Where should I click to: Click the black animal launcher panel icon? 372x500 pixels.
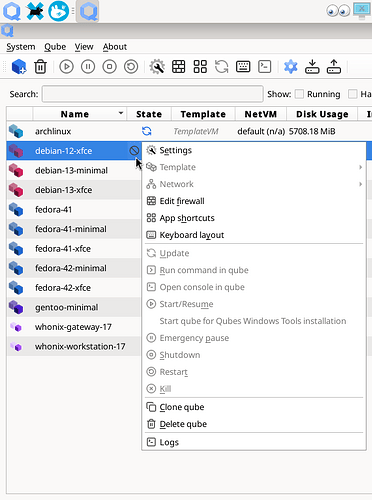tap(35, 11)
